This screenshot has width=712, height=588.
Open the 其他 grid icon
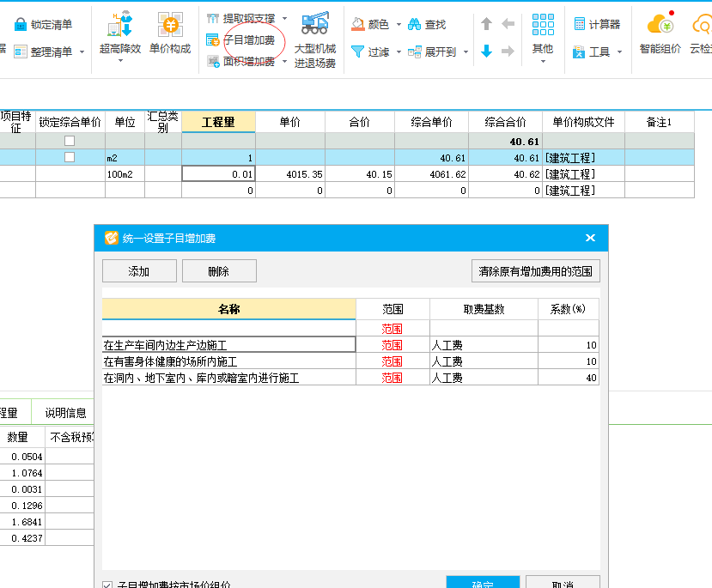[x=543, y=25]
